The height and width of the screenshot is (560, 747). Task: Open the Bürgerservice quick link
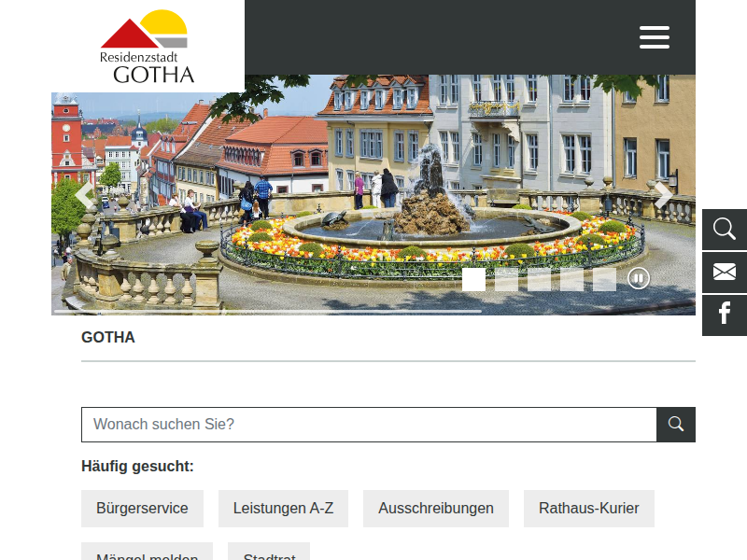point(142,508)
